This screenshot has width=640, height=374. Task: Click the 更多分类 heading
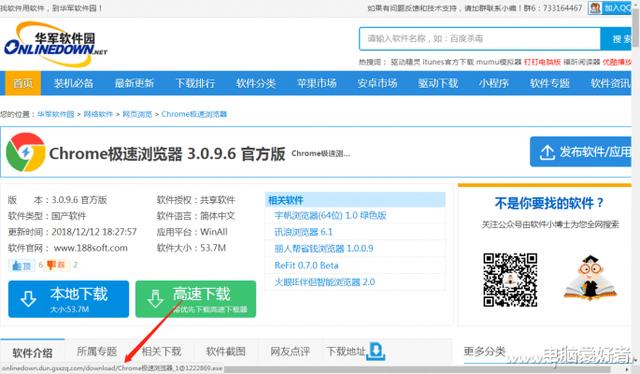[484, 351]
